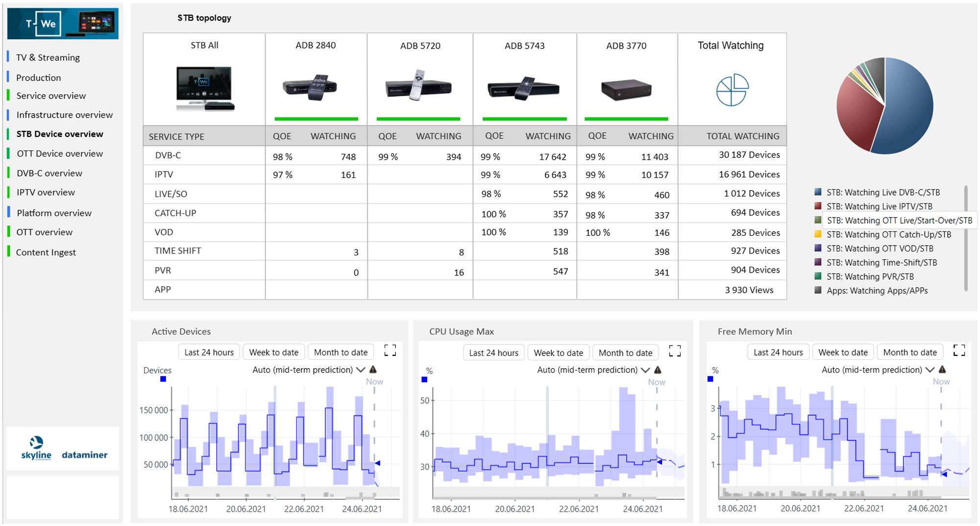The height and width of the screenshot is (526, 980).
Task: Click the TIME SHIFT row label
Action: coord(178,251)
